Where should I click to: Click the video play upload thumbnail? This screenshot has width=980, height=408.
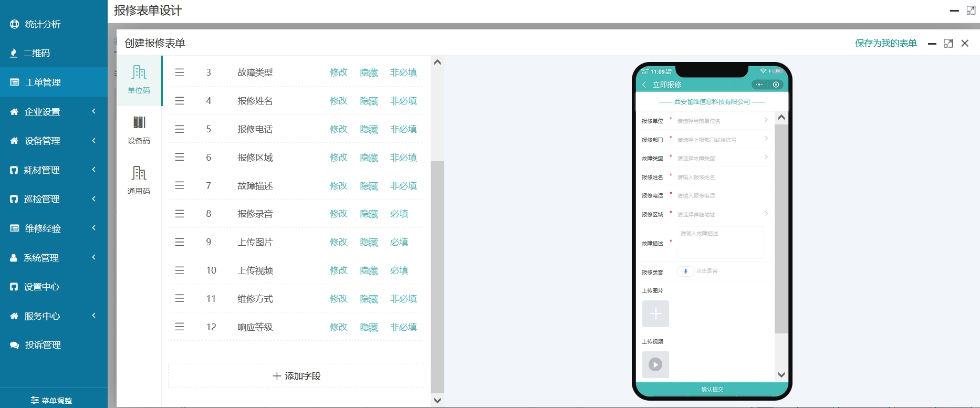click(x=655, y=364)
